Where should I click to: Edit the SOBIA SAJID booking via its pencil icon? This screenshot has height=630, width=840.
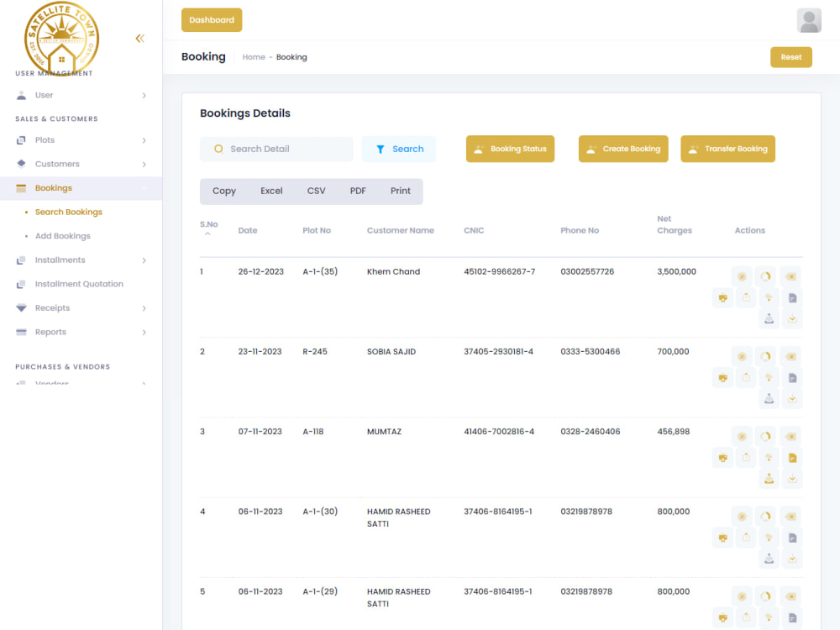742,356
